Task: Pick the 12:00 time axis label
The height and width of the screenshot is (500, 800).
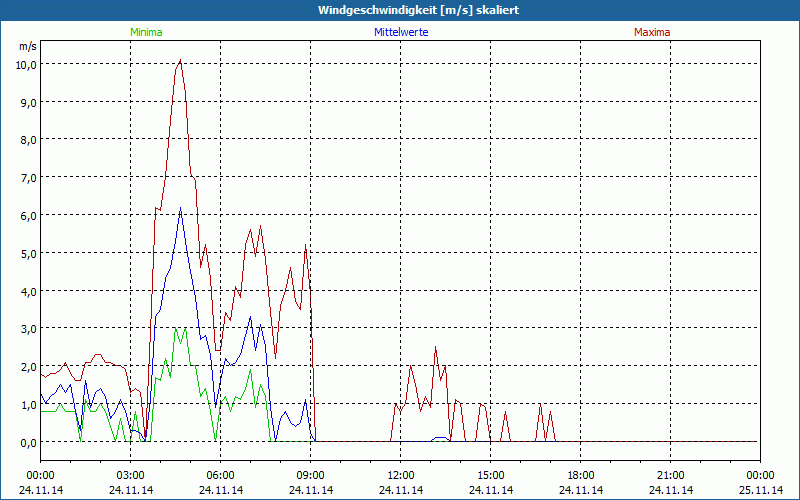Action: [x=400, y=475]
